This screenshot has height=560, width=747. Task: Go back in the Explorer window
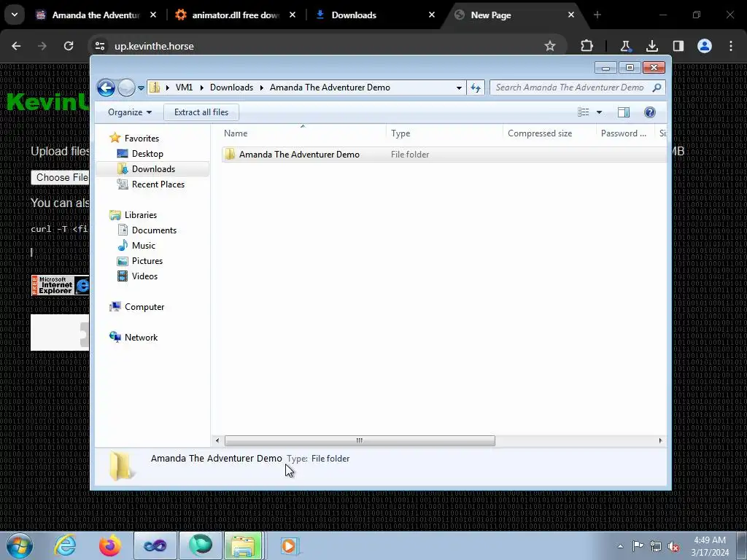(x=106, y=87)
